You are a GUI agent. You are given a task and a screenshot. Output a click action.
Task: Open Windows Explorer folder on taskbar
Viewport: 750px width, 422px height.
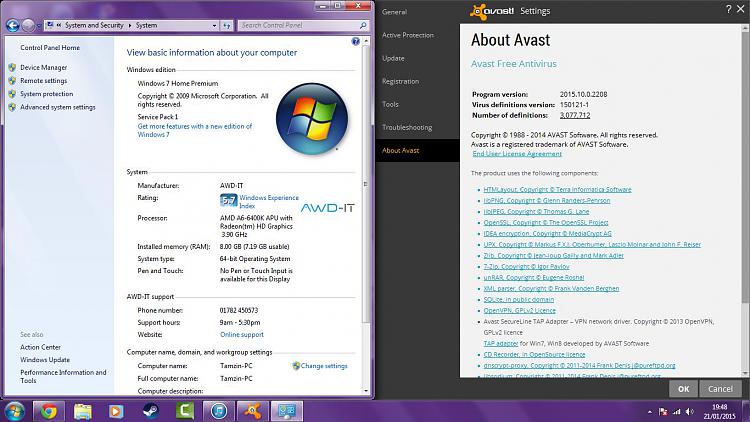tap(82, 411)
